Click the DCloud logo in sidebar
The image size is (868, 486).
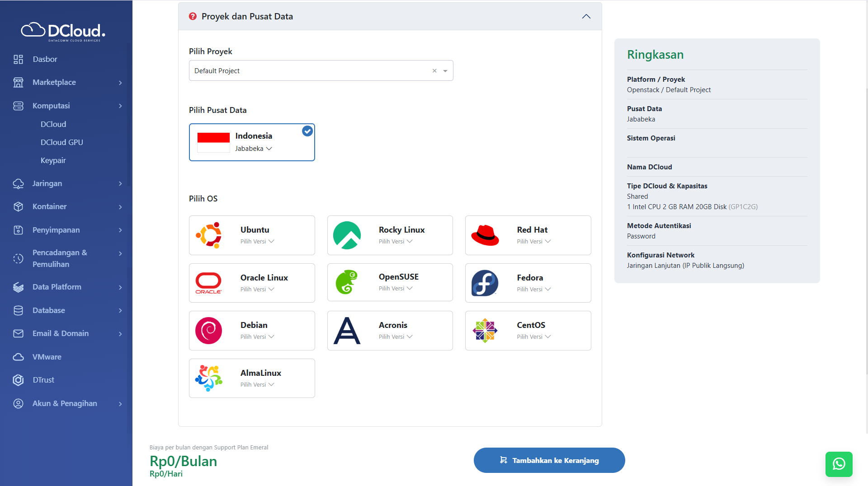[x=63, y=31]
